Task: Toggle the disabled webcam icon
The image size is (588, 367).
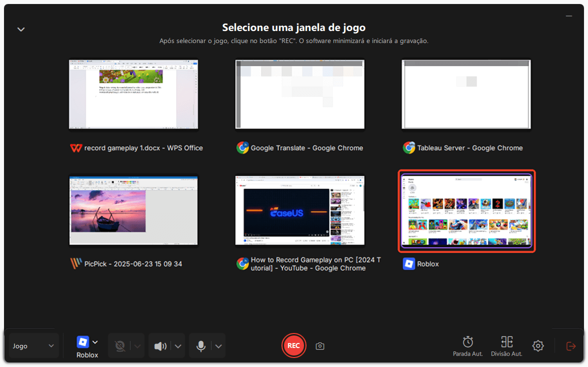Action: coord(120,346)
